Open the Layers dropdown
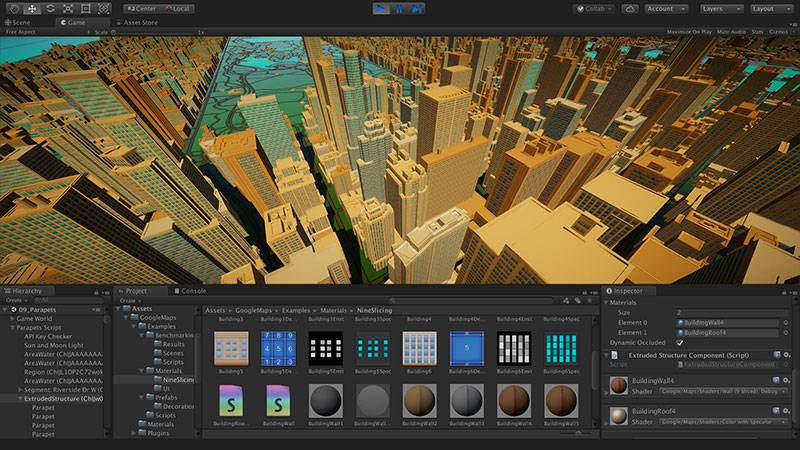The width and height of the screenshot is (800, 450). click(x=721, y=8)
